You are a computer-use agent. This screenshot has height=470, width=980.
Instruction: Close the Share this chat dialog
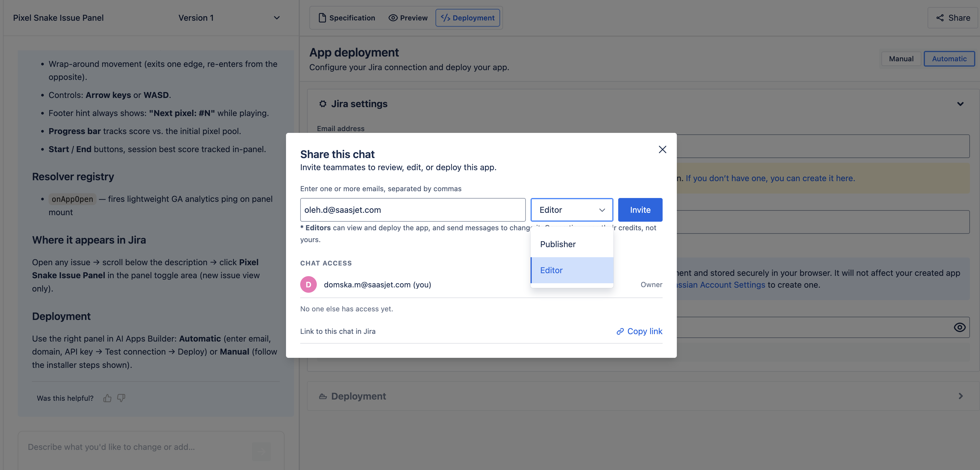(x=662, y=149)
